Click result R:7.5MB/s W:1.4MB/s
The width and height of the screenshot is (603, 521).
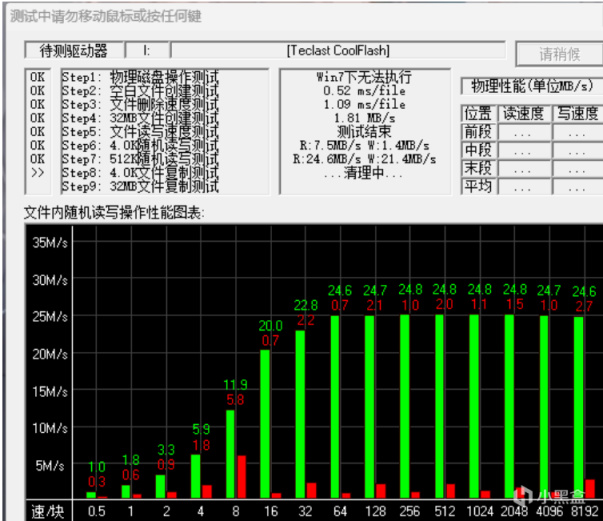(x=364, y=146)
